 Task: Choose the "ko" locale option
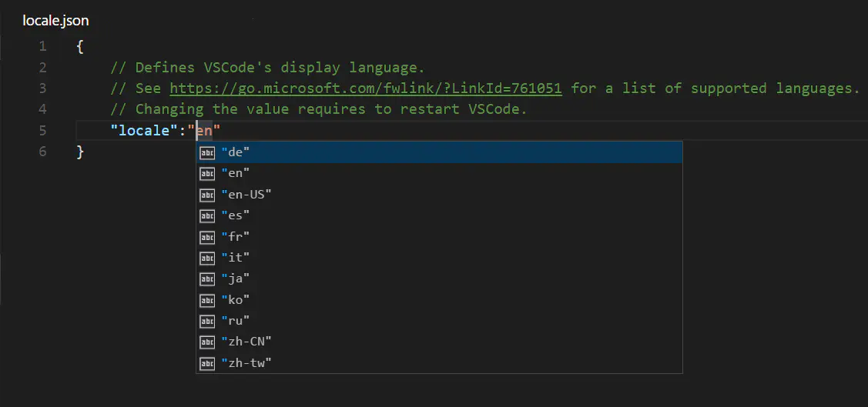click(x=440, y=300)
